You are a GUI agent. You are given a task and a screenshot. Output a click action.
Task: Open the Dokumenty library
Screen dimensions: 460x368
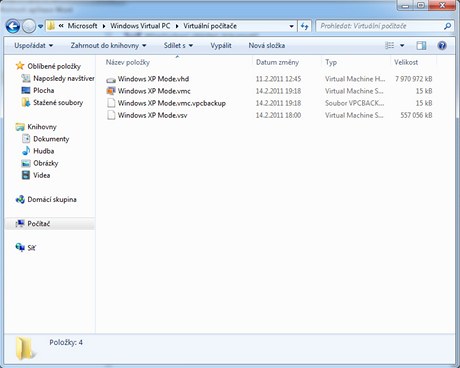(x=51, y=139)
